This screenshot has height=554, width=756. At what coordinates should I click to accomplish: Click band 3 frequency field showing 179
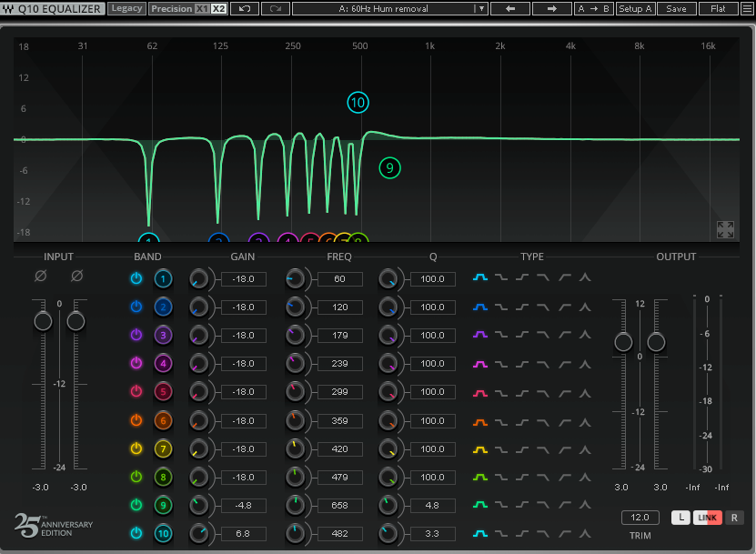(x=340, y=336)
